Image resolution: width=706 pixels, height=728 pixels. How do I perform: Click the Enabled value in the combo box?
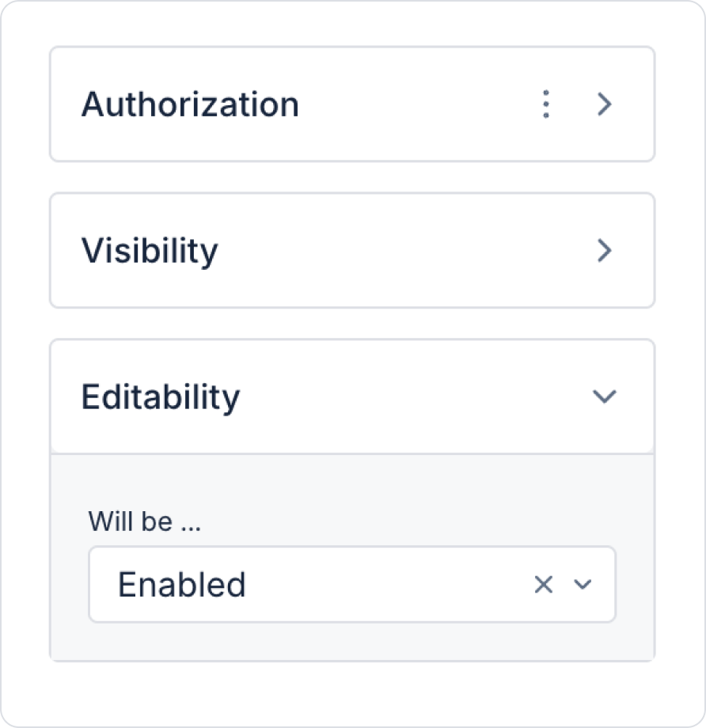pos(182,585)
